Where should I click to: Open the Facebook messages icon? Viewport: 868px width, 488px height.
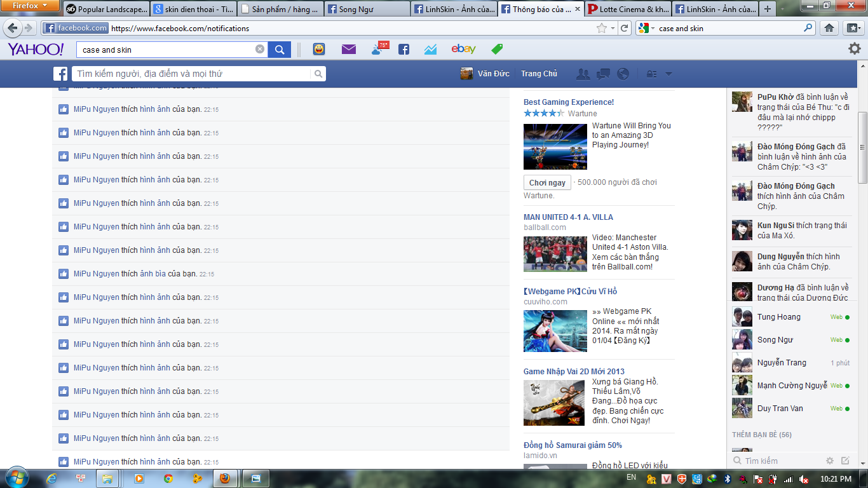[603, 74]
